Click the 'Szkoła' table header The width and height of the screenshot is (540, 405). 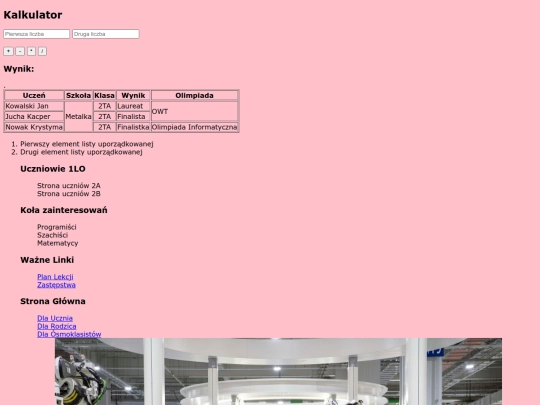[79, 95]
